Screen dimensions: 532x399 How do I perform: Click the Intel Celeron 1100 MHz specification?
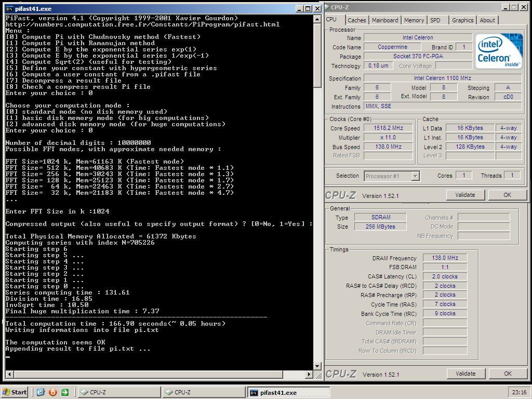(443, 78)
